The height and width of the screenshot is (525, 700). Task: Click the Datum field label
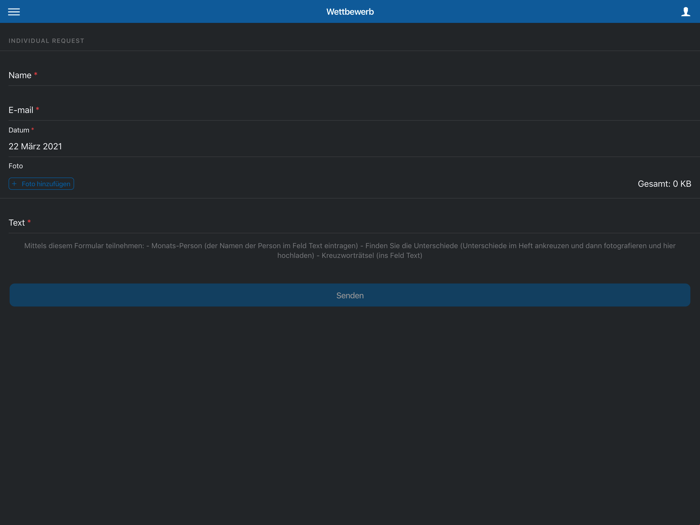[19, 130]
